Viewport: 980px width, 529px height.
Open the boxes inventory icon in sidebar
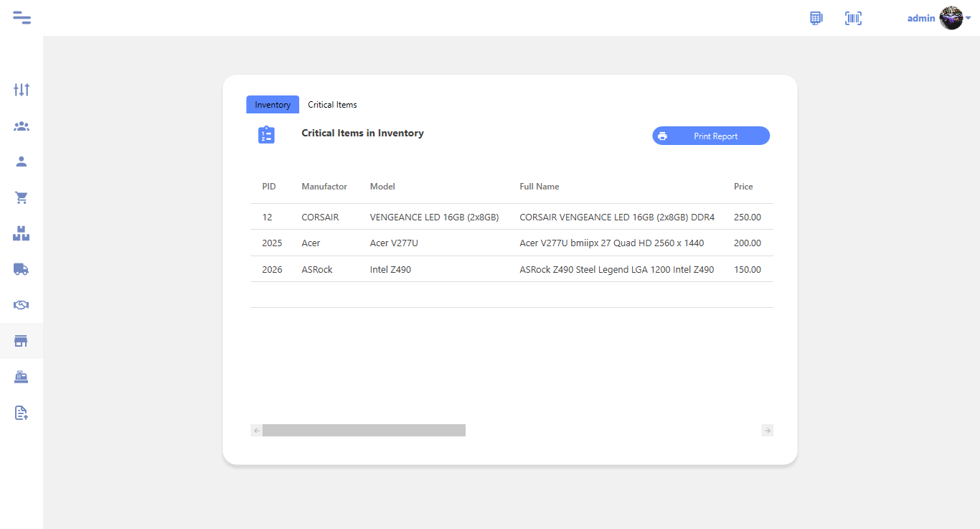[22, 233]
